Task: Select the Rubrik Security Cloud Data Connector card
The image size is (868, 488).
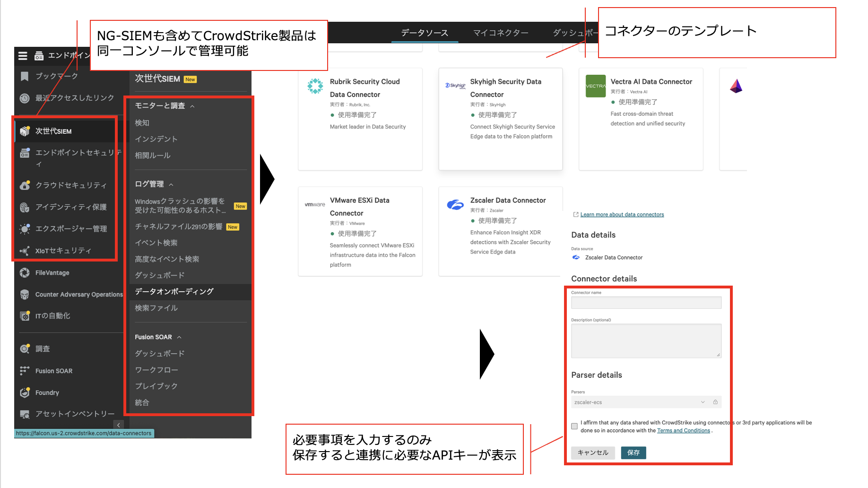Action: (x=360, y=119)
